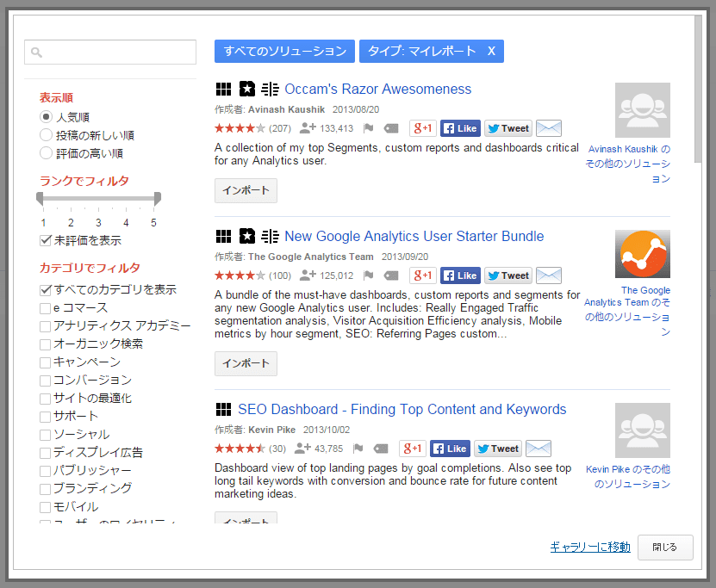Email the Starter Bundle via envelope icon
This screenshot has height=588, width=716.
coord(548,275)
